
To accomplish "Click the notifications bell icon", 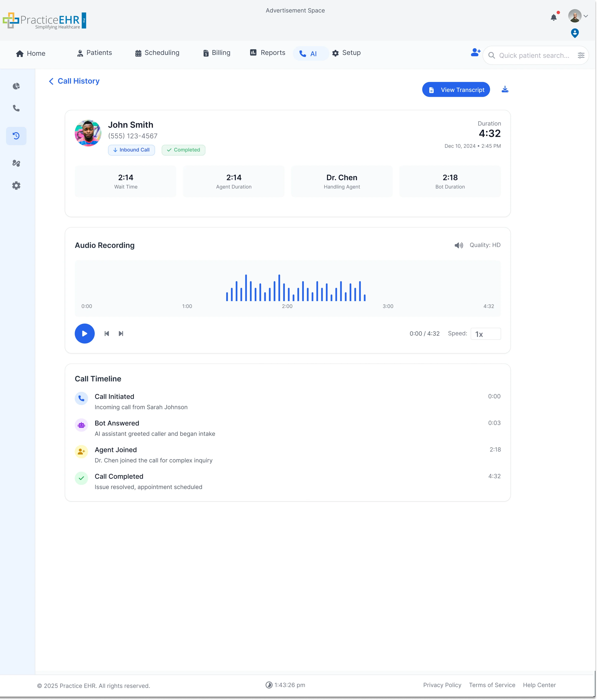I will coord(553,17).
